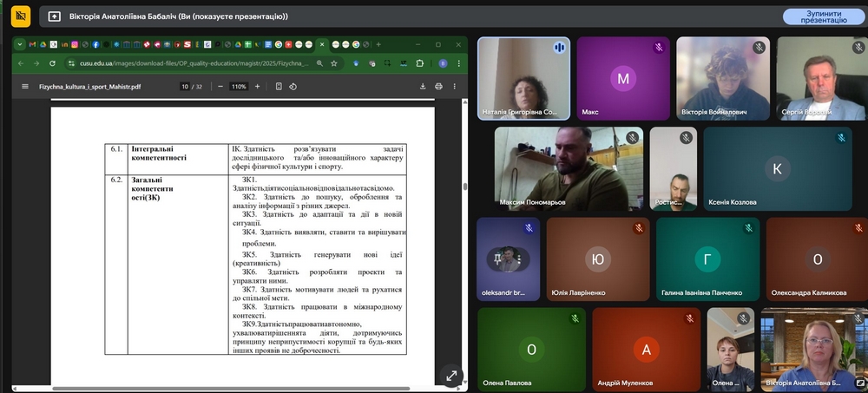This screenshot has width=868, height=393.
Task: Bookmark this page with star icon
Action: (333, 63)
